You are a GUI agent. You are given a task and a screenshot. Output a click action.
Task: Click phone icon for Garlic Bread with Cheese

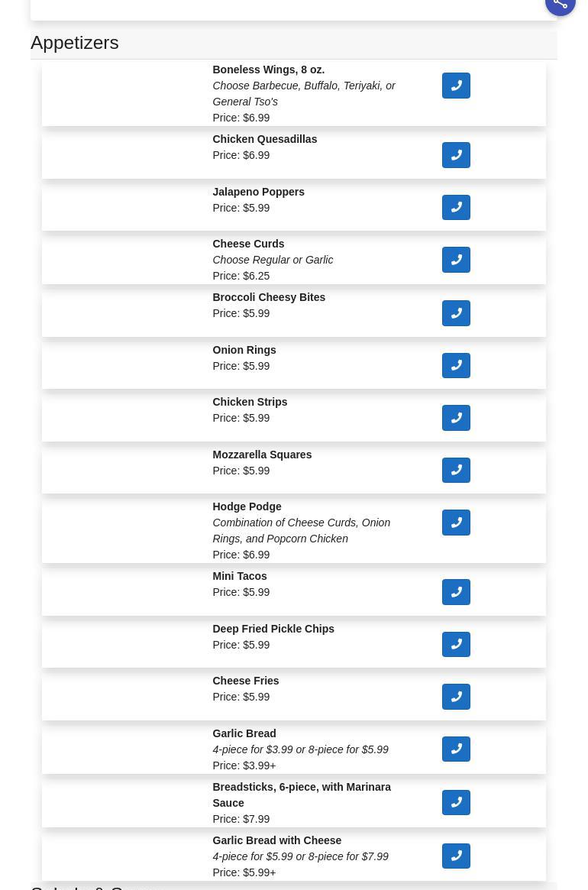(x=456, y=856)
